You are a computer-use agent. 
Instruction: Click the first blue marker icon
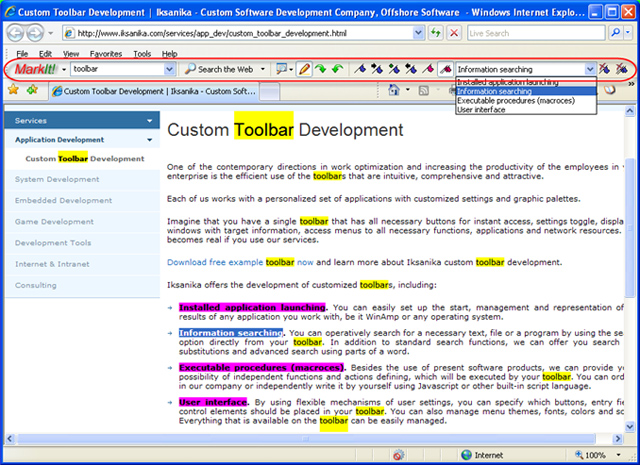click(x=360, y=69)
